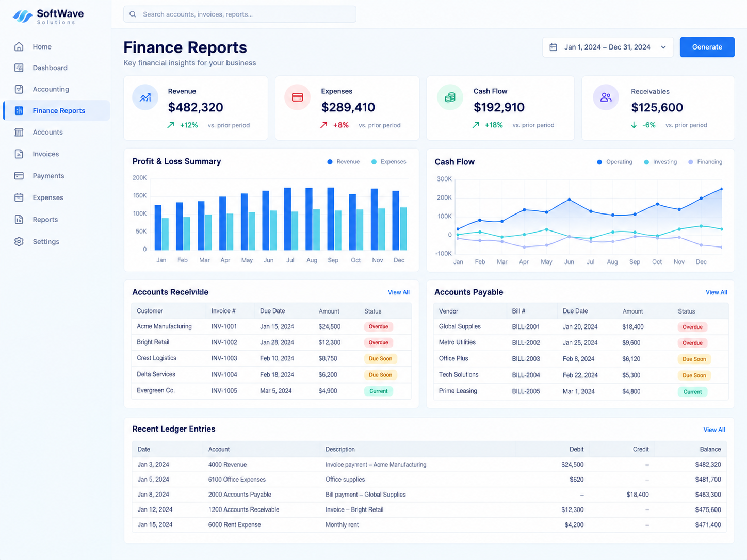Click the Reports sidebar icon
The height and width of the screenshot is (560, 747).
click(x=19, y=219)
